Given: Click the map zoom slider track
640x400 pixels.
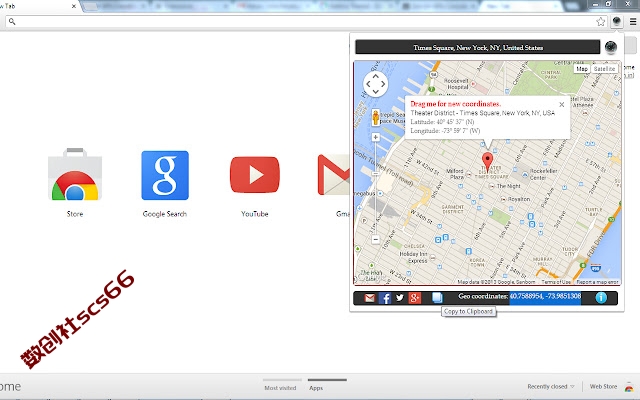Looking at the screenshot, I should coord(376,188).
